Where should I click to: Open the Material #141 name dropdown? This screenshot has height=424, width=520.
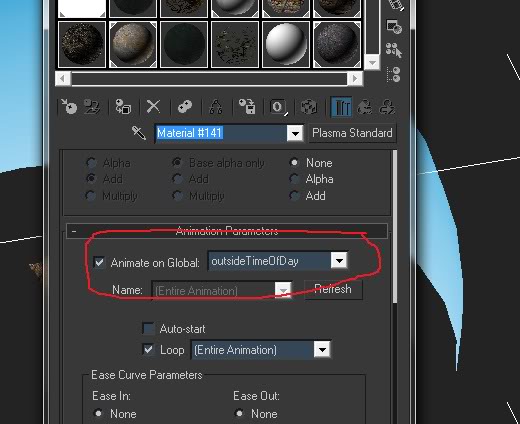pos(295,133)
